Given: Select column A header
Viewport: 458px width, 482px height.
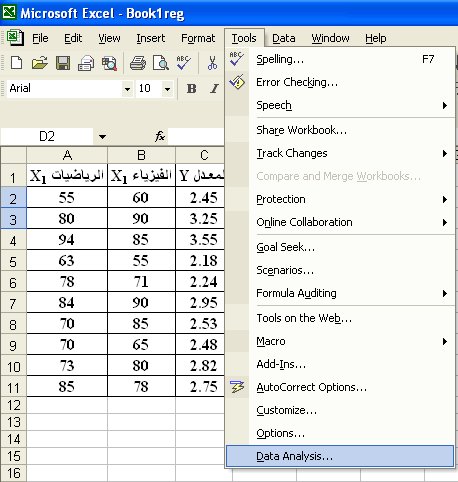Looking at the screenshot, I should tap(67, 155).
